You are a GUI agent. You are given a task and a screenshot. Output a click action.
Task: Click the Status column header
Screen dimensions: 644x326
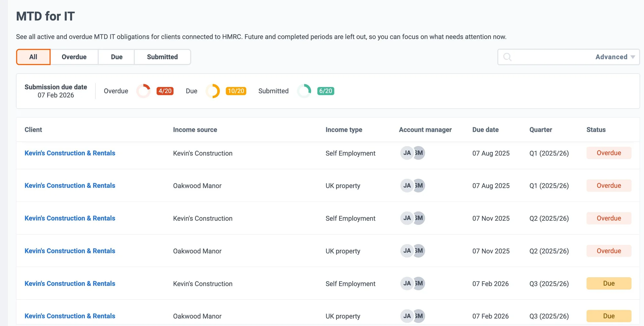pos(596,130)
